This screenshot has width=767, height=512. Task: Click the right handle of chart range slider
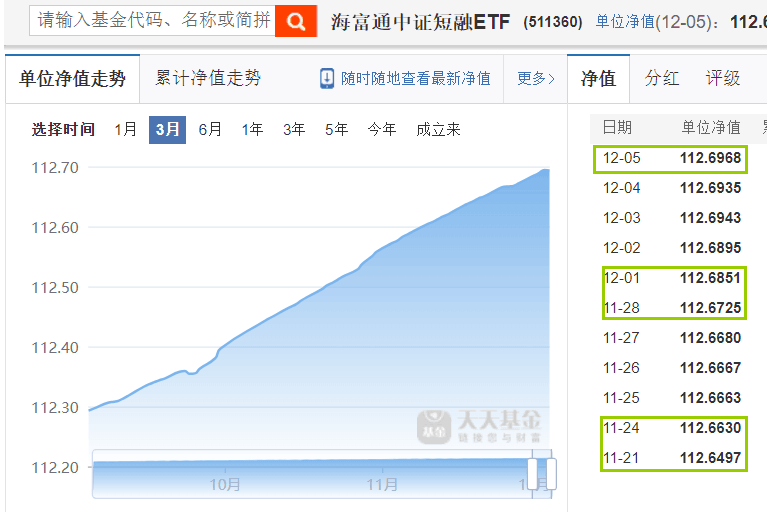click(x=551, y=473)
